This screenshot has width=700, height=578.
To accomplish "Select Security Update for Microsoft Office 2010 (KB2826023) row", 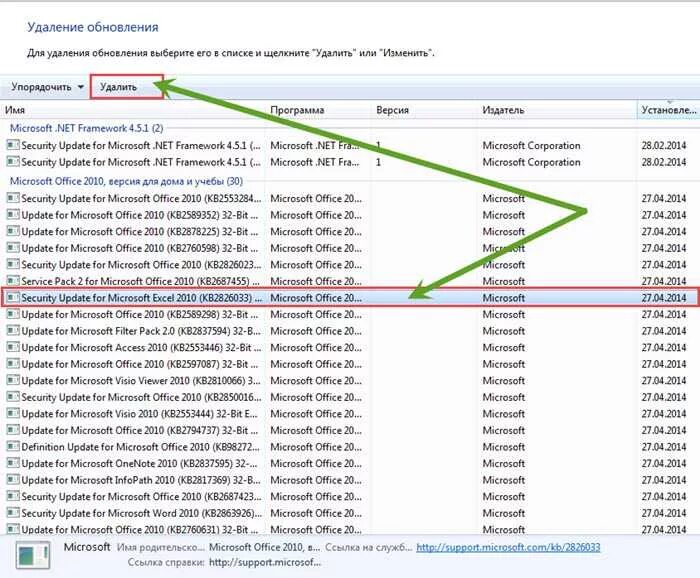I will point(350,265).
